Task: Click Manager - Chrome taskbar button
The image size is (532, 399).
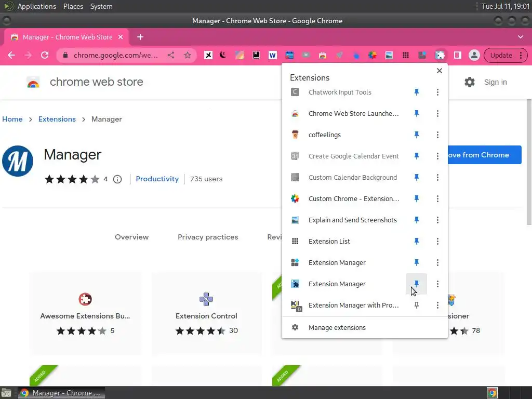Action: pos(61,393)
